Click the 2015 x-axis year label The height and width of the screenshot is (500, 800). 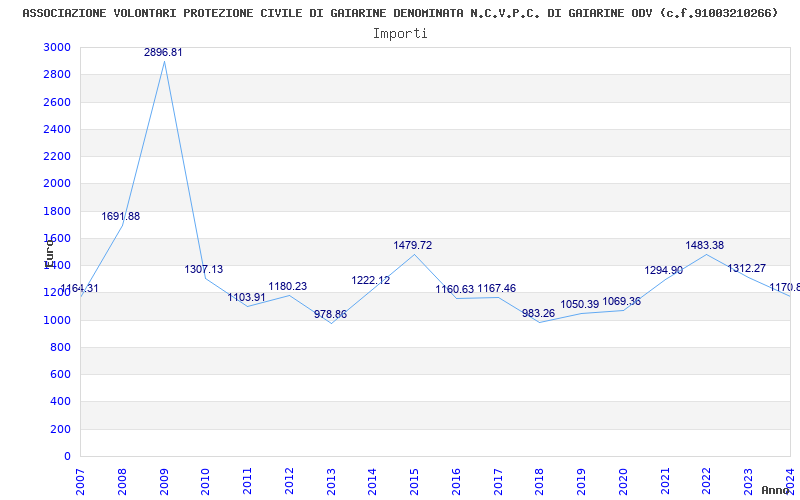click(414, 482)
